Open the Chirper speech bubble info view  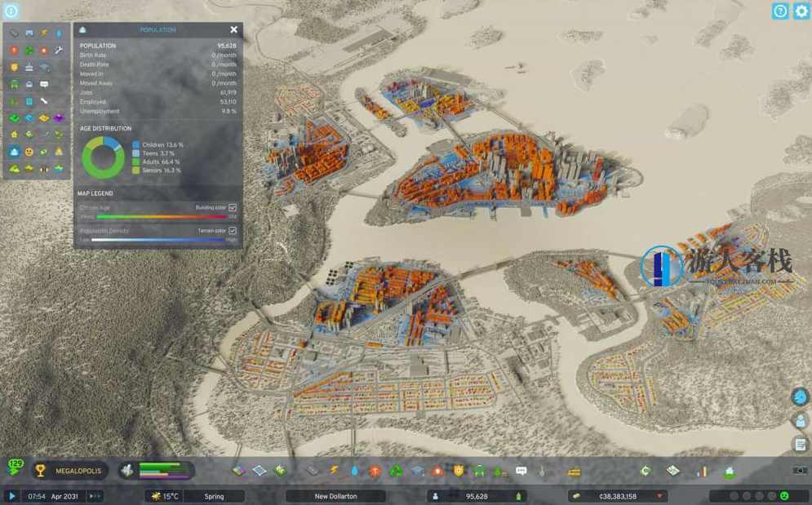click(44, 83)
